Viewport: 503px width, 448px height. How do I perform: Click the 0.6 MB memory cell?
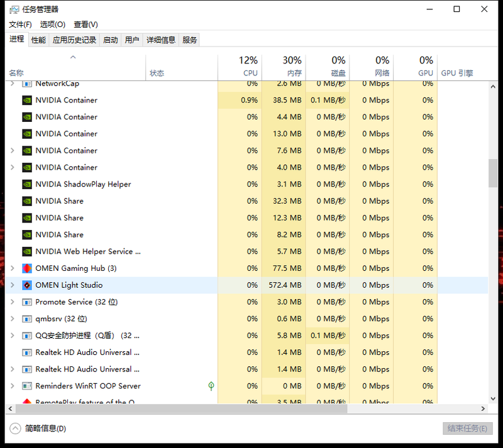click(284, 319)
